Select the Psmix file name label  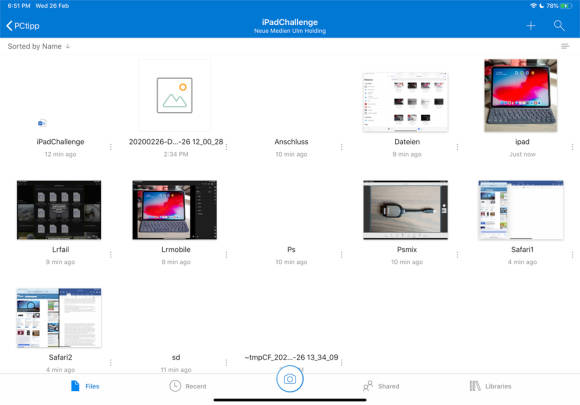point(407,250)
